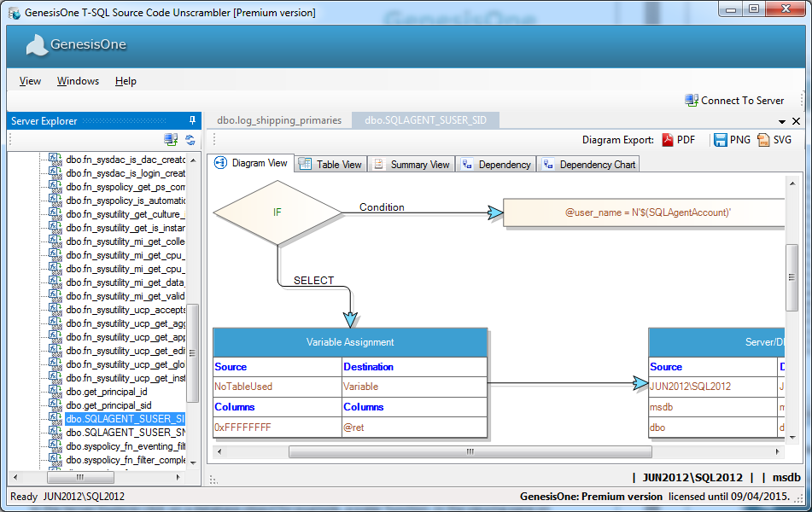Open the Windows menu
The image size is (812, 512).
[78, 81]
